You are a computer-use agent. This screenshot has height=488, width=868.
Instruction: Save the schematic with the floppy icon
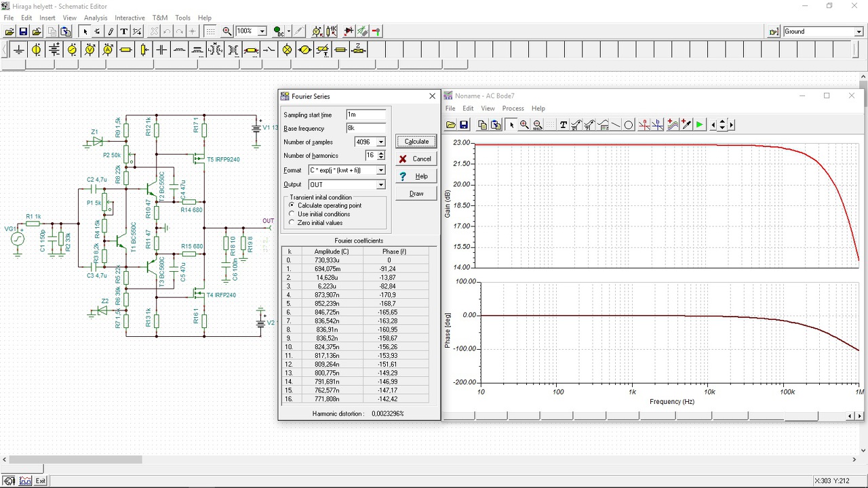tap(23, 31)
